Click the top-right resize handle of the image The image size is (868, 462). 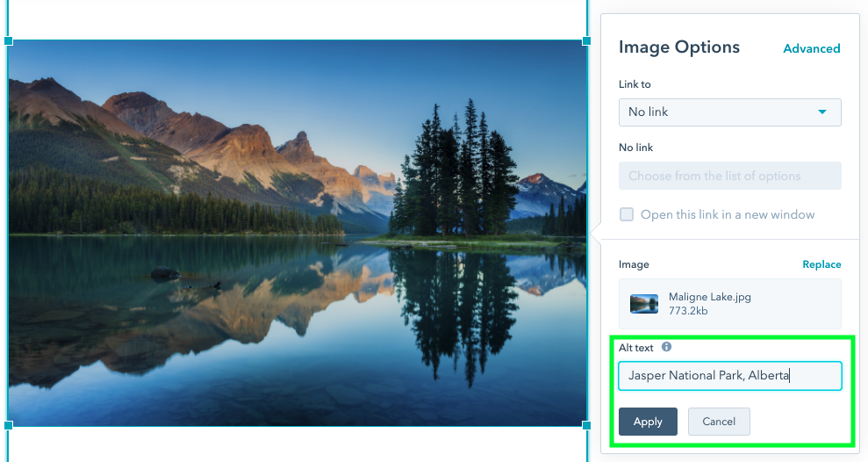point(586,41)
